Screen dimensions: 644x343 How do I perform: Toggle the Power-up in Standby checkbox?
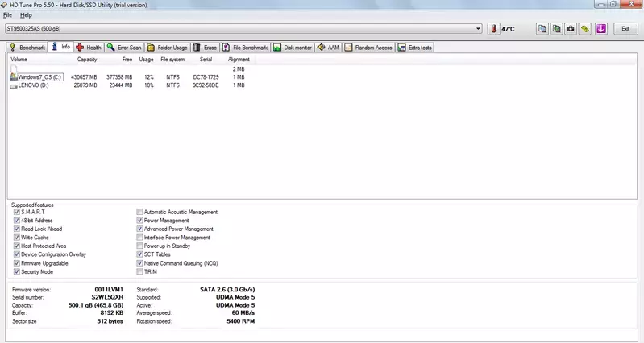point(139,246)
